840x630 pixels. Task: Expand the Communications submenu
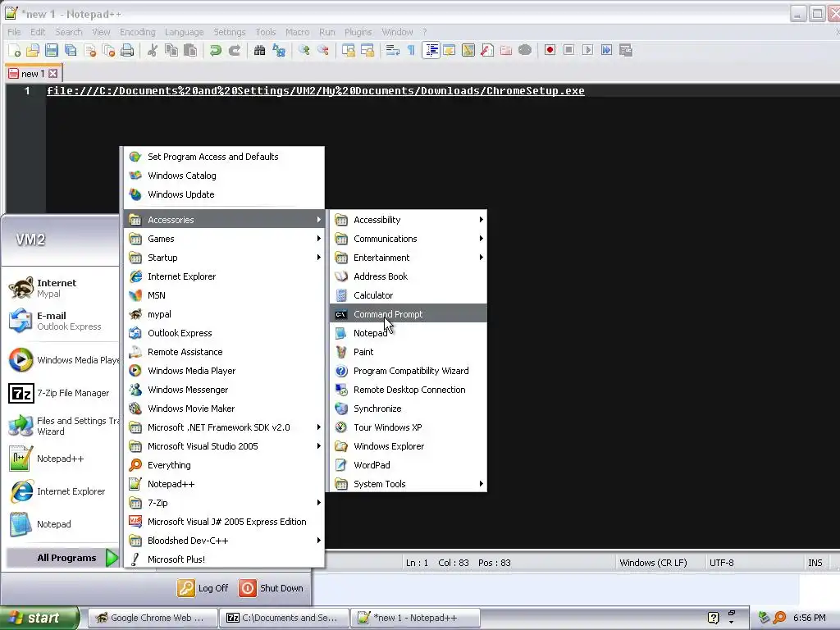409,239
